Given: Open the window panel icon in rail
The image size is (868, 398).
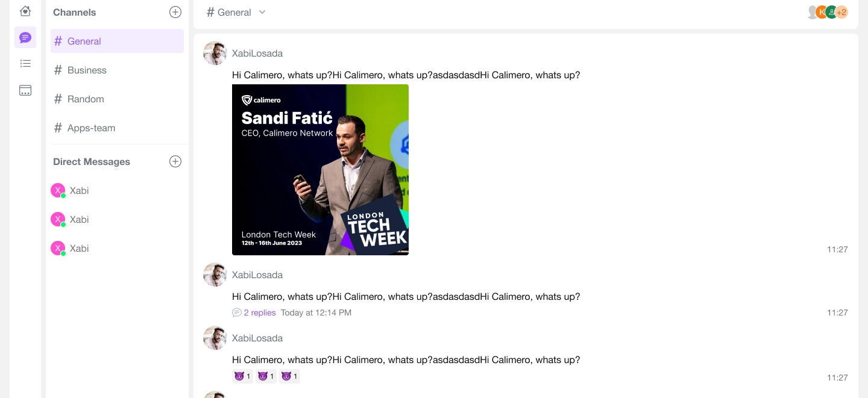Looking at the screenshot, I should coord(25,90).
